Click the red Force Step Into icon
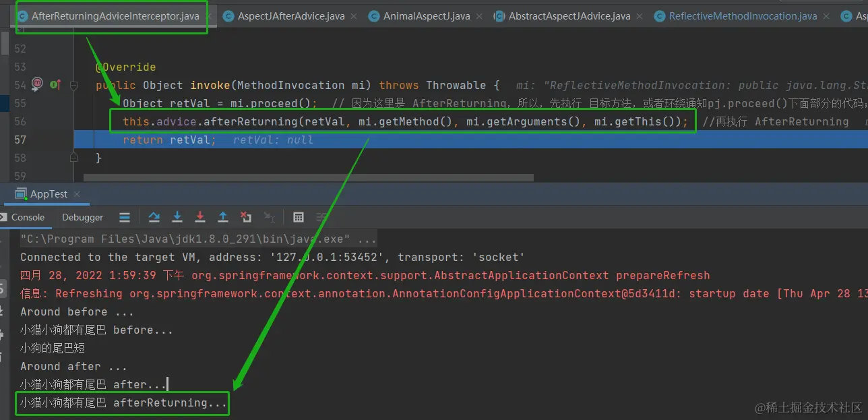Image resolution: width=868 pixels, height=420 pixels. tap(200, 217)
